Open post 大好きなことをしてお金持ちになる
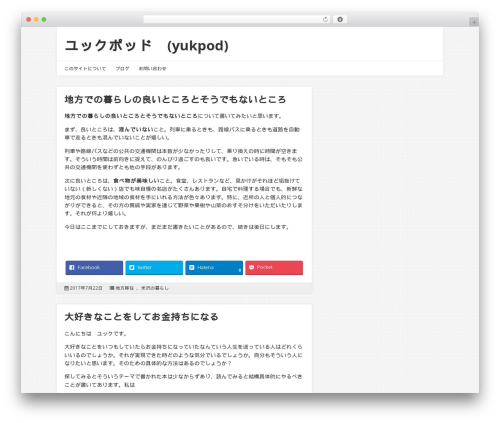 click(141, 317)
